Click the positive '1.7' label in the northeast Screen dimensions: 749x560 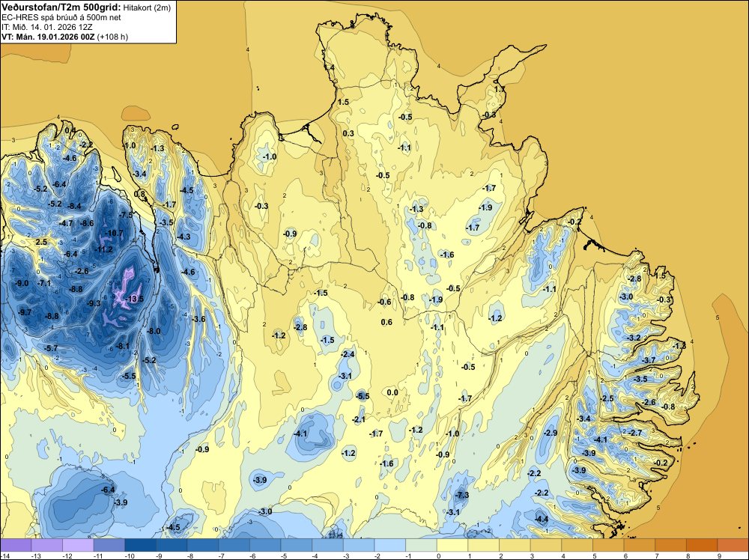(x=499, y=89)
